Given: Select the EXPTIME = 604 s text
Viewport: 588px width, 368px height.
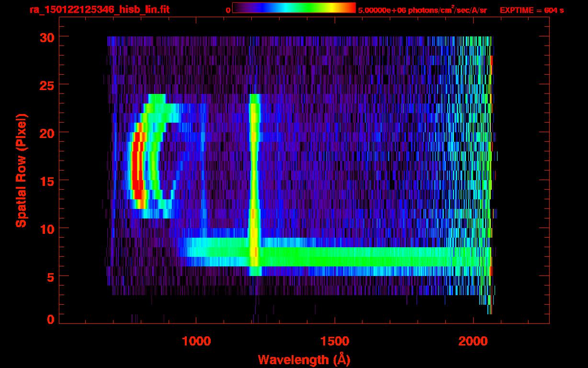Looking at the screenshot, I should click(x=531, y=10).
